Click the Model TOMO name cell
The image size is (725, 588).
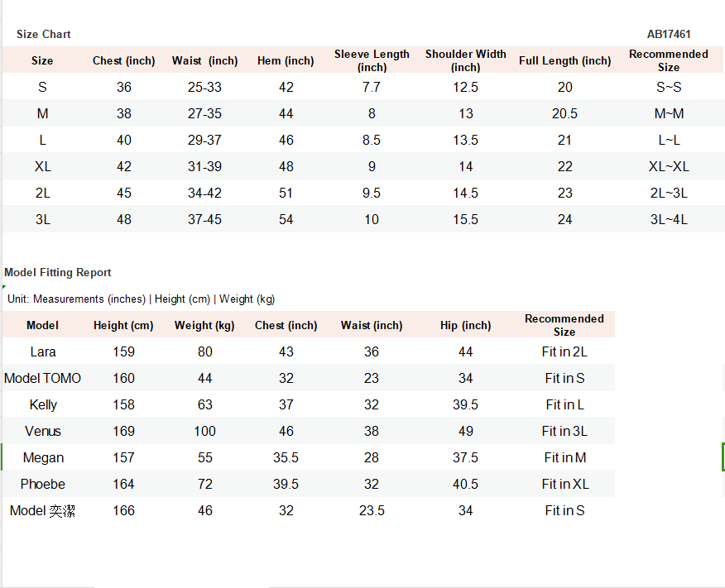pyautogui.click(x=42, y=378)
